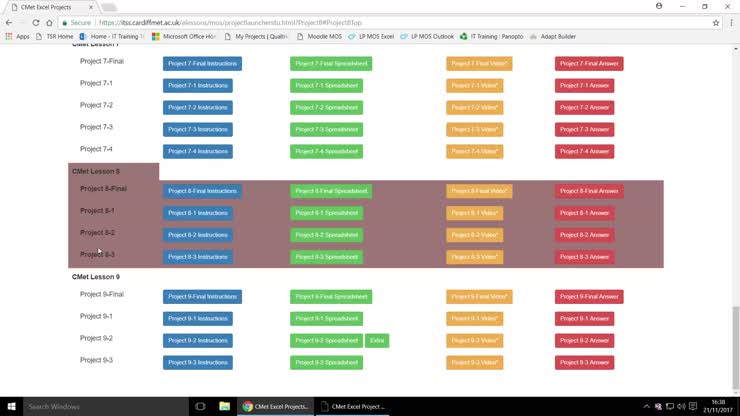Play Project 7-3 Video

click(x=475, y=129)
